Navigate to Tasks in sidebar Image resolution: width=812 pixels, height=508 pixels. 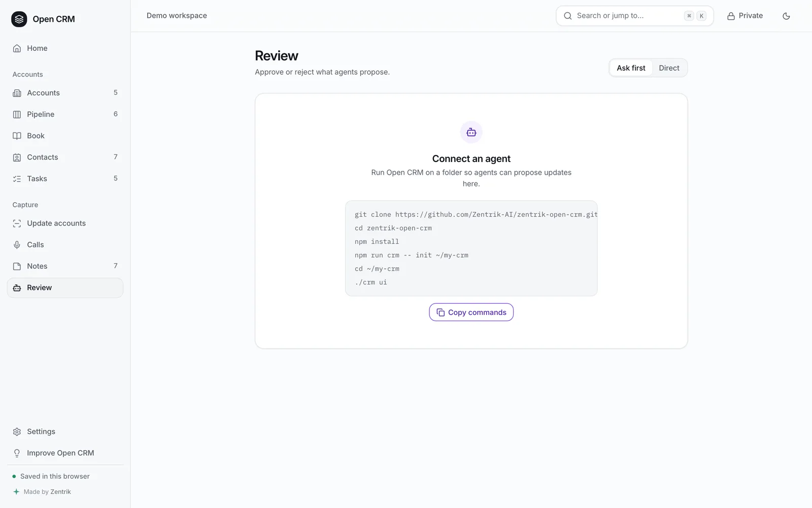[65, 179]
